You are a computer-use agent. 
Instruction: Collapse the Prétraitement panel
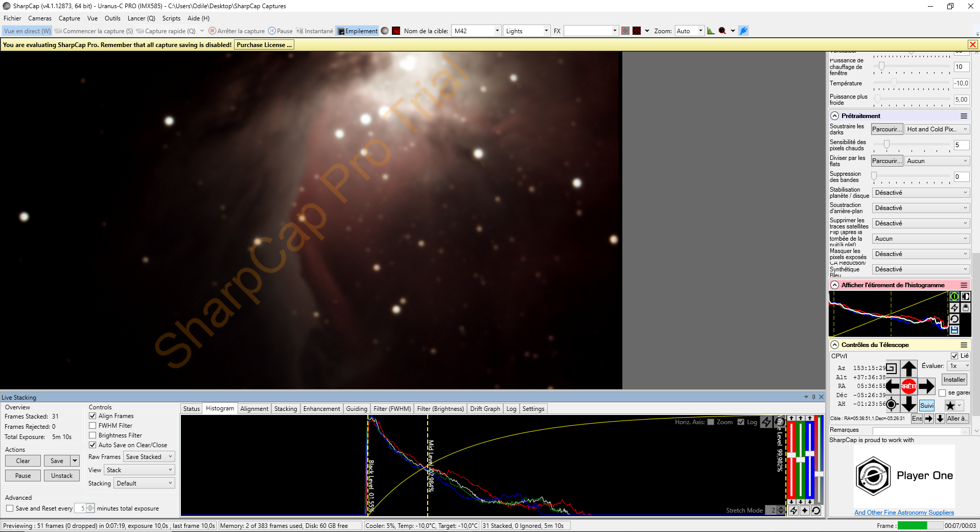[x=835, y=116]
